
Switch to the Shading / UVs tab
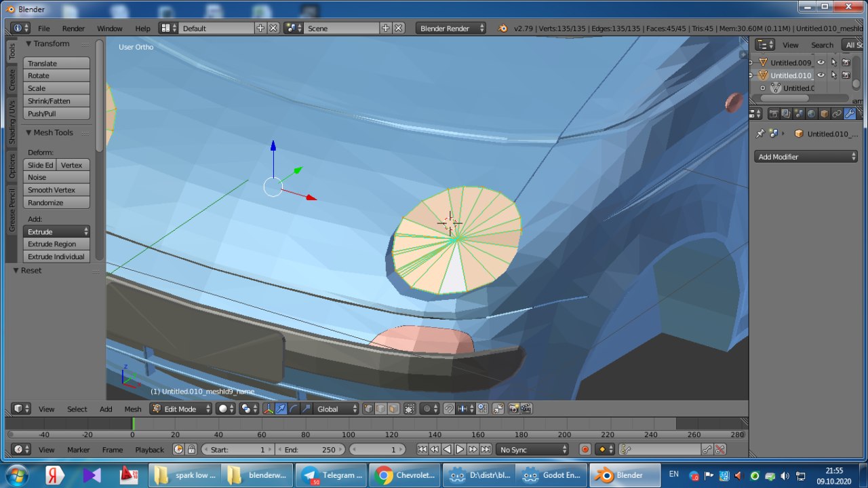coord(12,123)
